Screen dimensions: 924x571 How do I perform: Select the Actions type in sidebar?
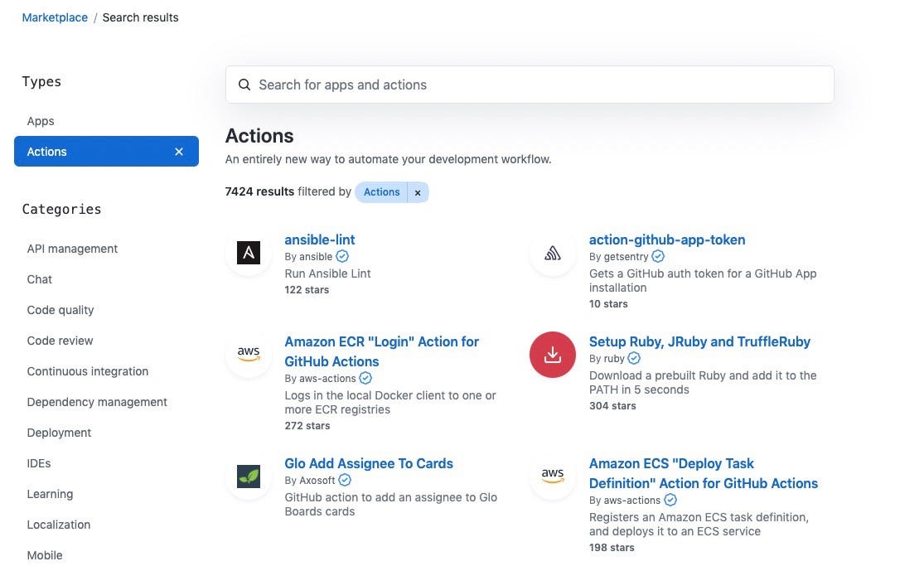pos(106,152)
